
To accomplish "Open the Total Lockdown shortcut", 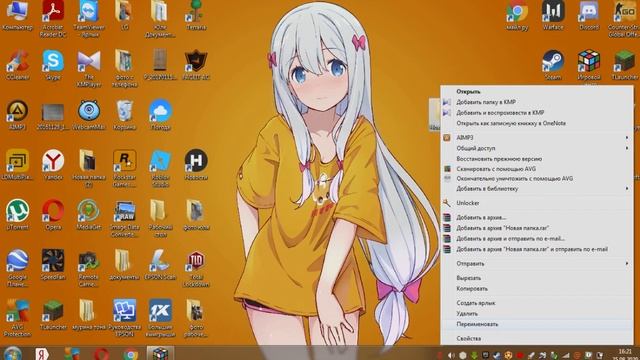I will pyautogui.click(x=196, y=268).
